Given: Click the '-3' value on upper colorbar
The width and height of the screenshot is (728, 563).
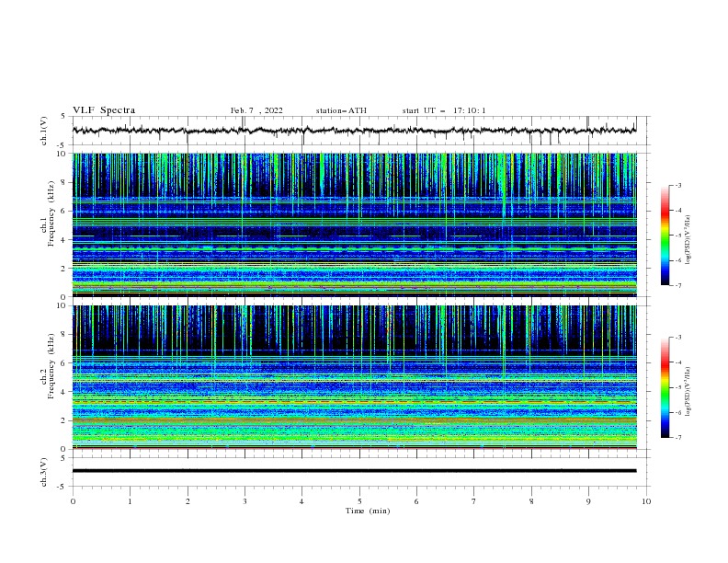Looking at the screenshot, I should (x=677, y=185).
